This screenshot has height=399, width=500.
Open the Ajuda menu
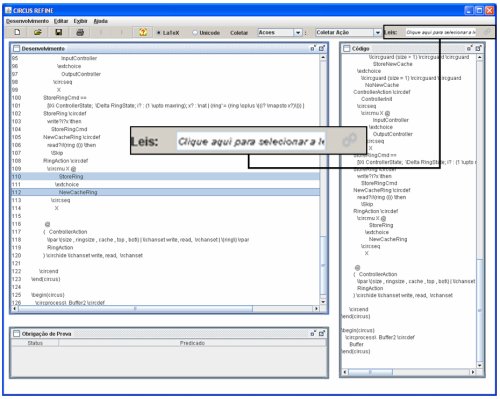(x=101, y=21)
